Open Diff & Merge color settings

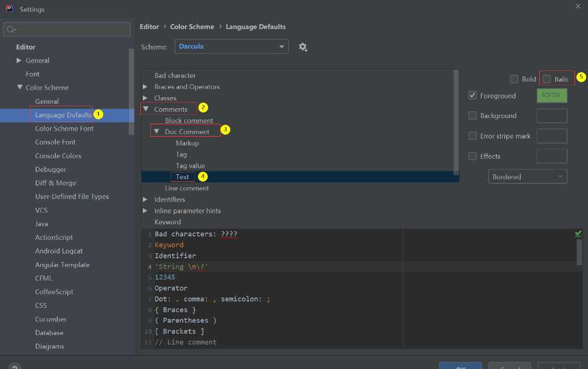[x=56, y=183]
